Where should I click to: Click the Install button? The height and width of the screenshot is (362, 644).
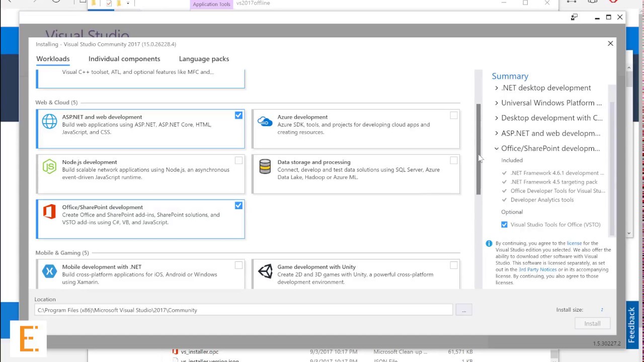[592, 323]
